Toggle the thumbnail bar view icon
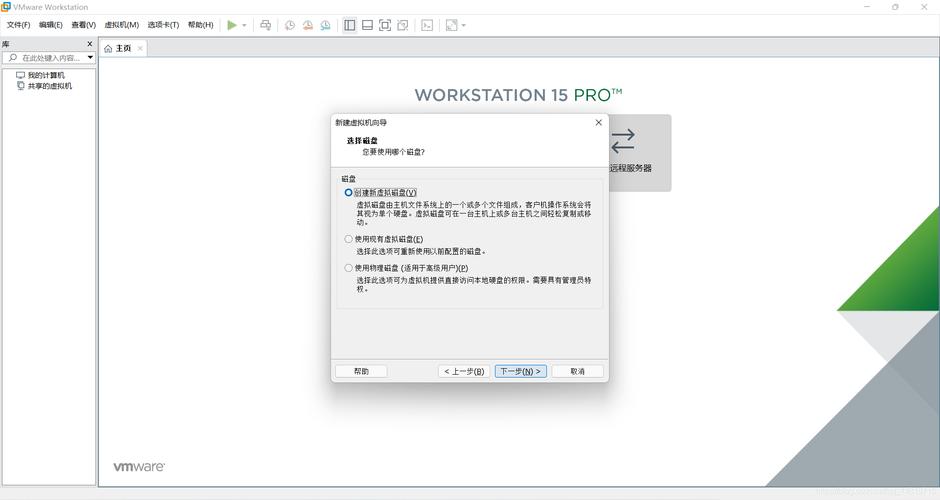 tap(367, 25)
